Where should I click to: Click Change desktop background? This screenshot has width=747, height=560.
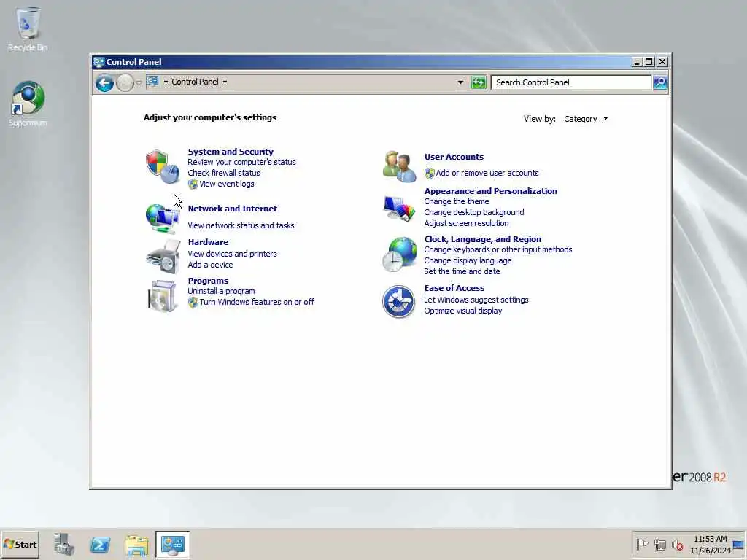click(474, 212)
